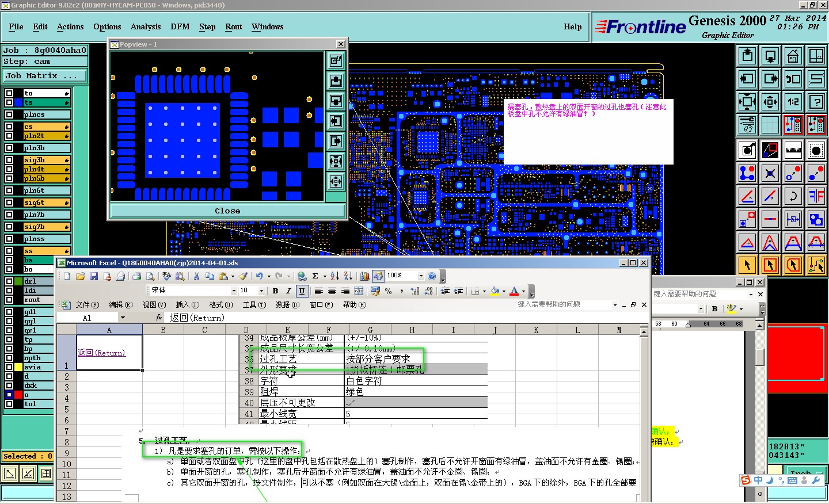This screenshot has height=504, width=829.
Task: Click the mirror F transform icon
Action: 816,196
